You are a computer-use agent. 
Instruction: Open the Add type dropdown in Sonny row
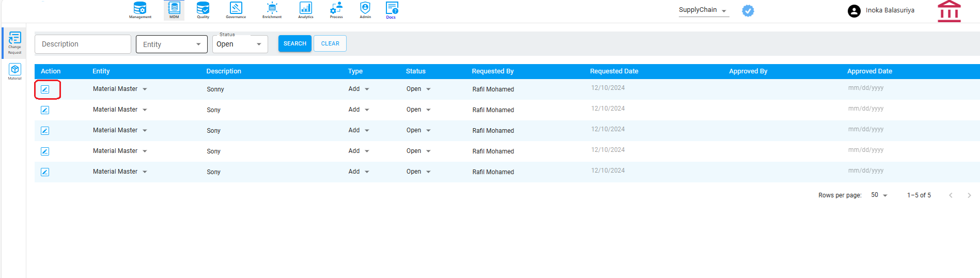[x=359, y=89]
